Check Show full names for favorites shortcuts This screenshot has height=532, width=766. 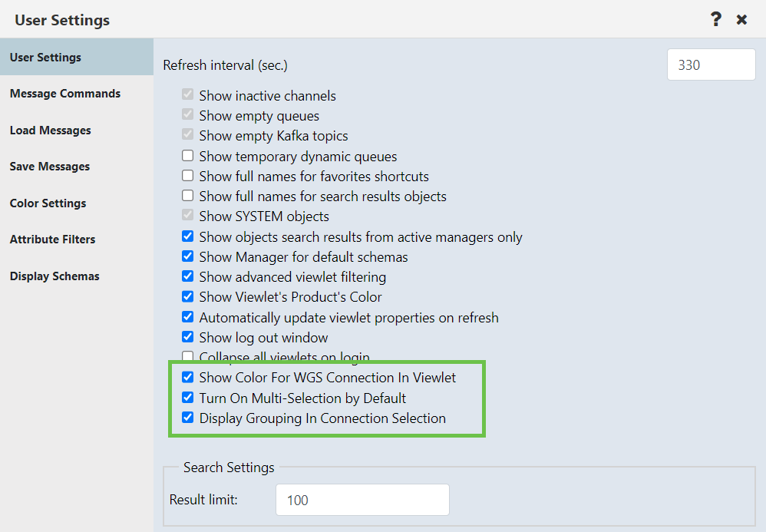pyautogui.click(x=187, y=176)
